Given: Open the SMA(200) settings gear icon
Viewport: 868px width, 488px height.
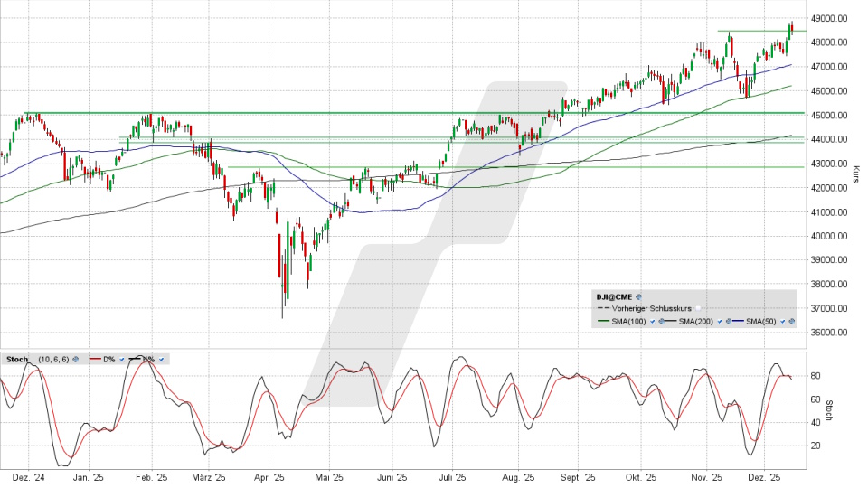Looking at the screenshot, I should [x=729, y=322].
